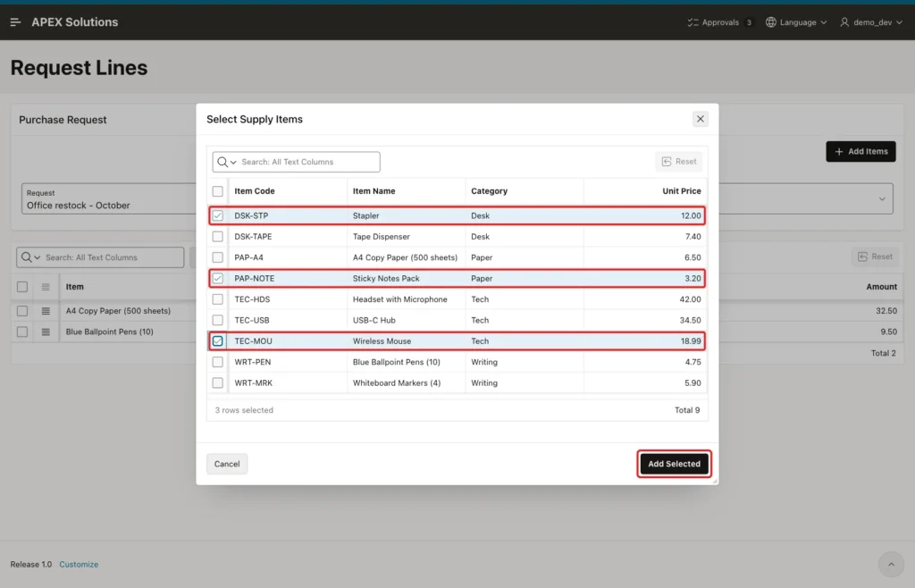Uncheck the DSK-STP Stapler row checkbox
This screenshot has height=588, width=915.
[218, 216]
